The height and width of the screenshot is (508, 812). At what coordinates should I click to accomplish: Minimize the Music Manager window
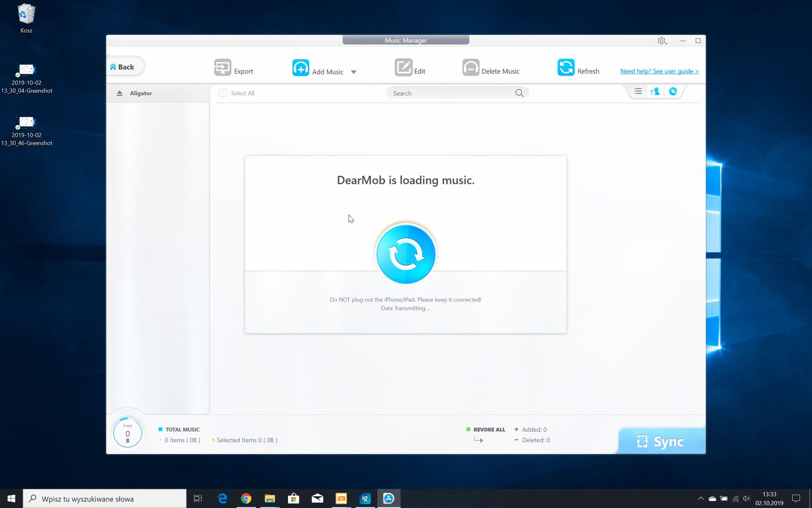(x=683, y=41)
